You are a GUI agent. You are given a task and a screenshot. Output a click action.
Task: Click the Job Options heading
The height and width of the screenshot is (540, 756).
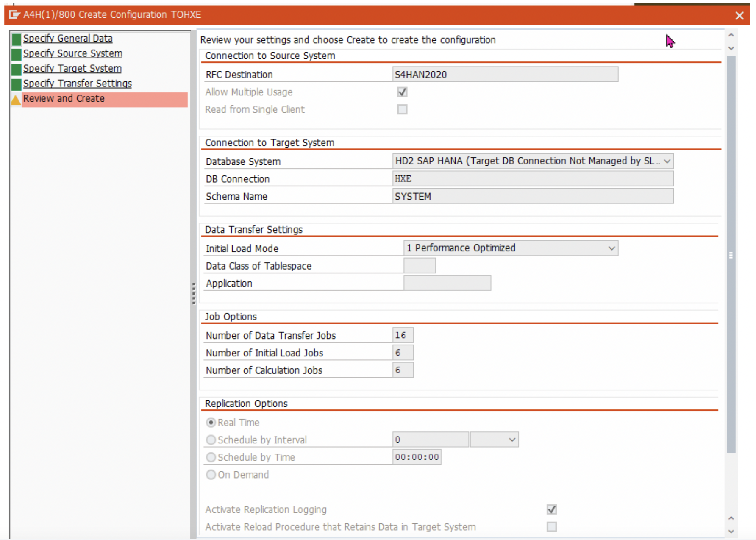pos(231,317)
